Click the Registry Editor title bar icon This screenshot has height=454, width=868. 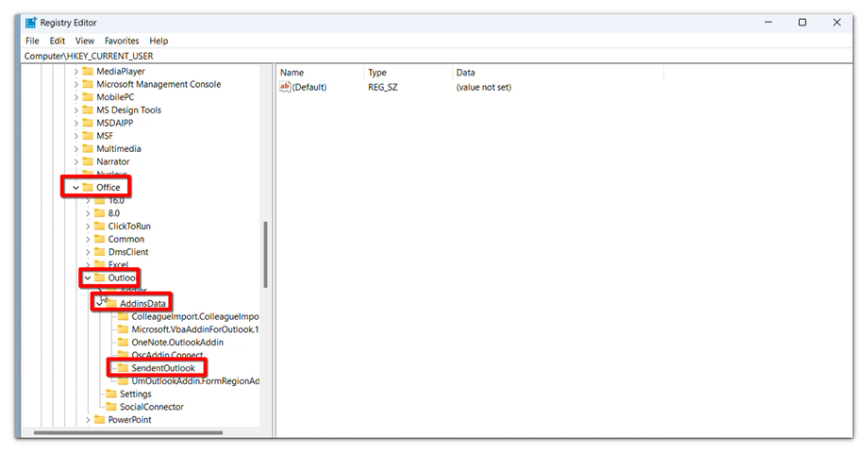30,23
